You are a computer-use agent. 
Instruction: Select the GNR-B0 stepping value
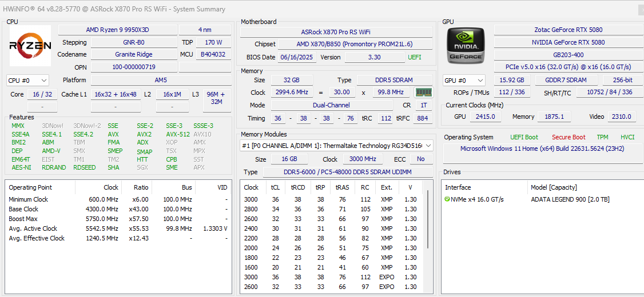(134, 42)
